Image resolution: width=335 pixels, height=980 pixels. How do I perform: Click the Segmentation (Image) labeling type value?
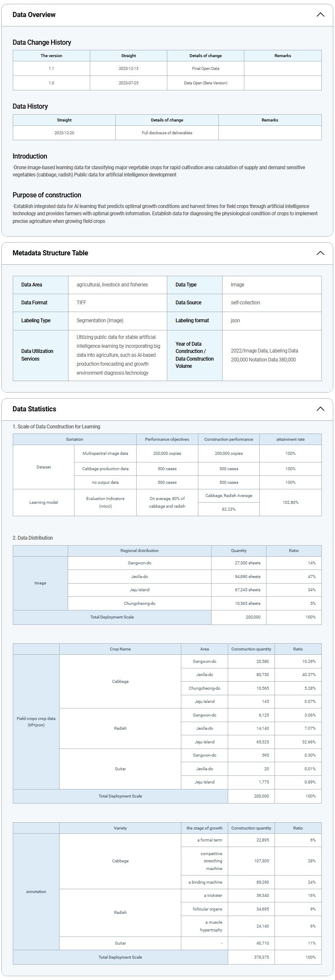click(x=100, y=321)
